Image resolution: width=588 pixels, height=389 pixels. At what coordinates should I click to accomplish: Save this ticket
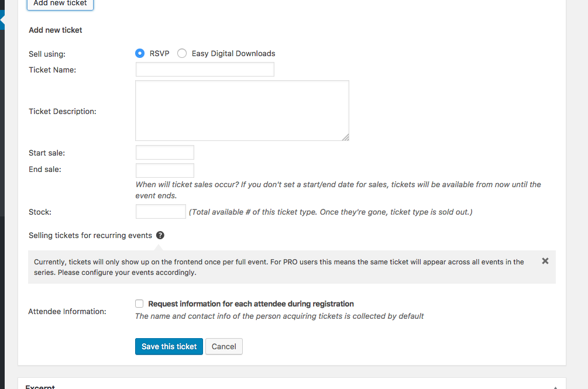(x=169, y=346)
